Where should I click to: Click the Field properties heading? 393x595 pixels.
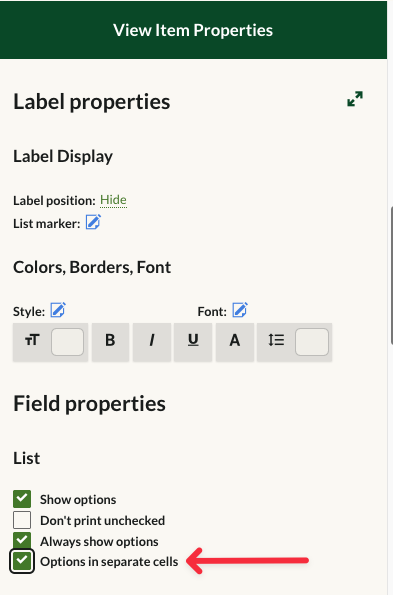90,403
